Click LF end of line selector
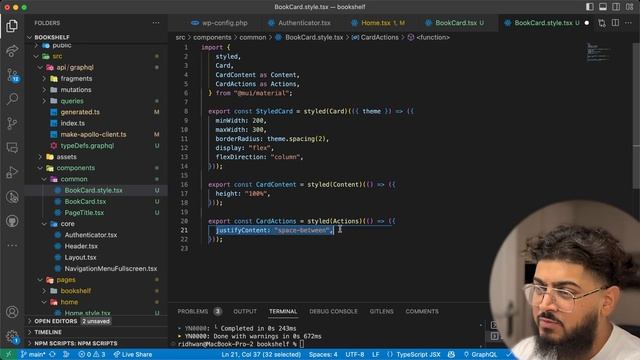The height and width of the screenshot is (360, 640). pos(376,354)
